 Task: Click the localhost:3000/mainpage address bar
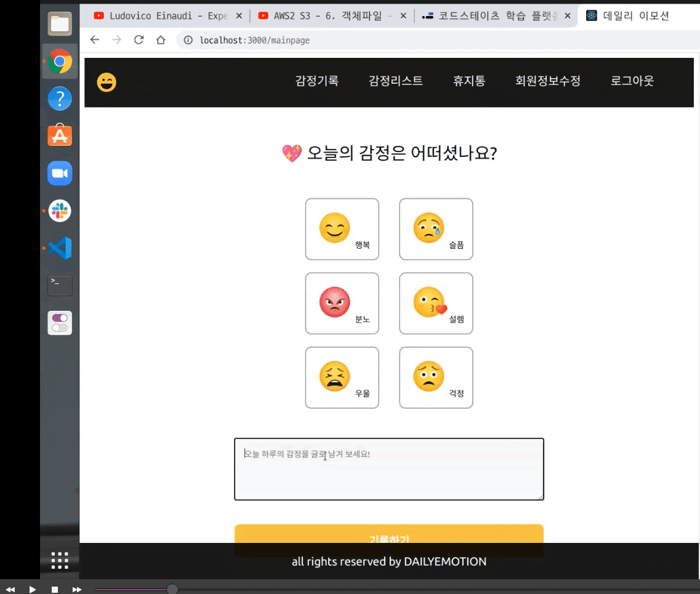click(438, 40)
